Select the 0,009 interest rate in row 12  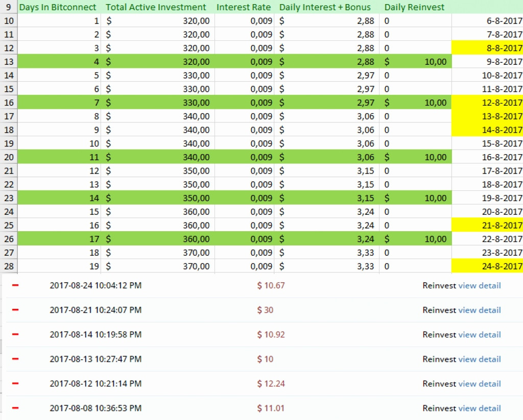(244, 48)
